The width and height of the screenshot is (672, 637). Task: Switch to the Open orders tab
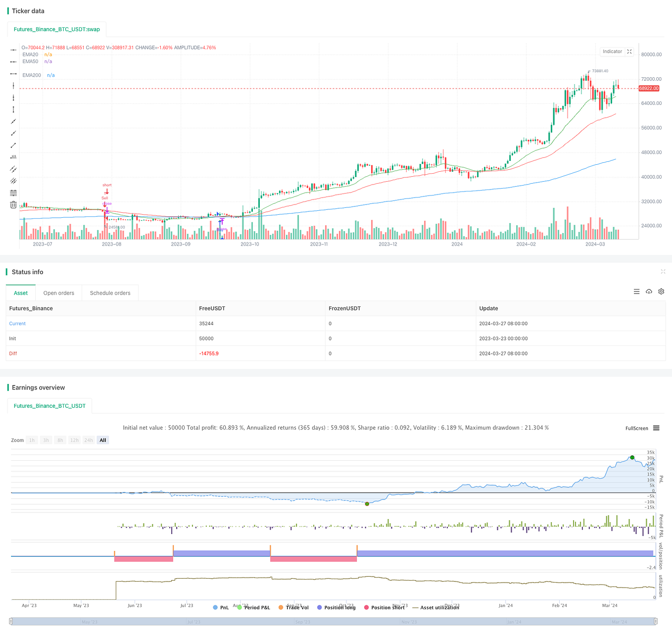click(58, 293)
